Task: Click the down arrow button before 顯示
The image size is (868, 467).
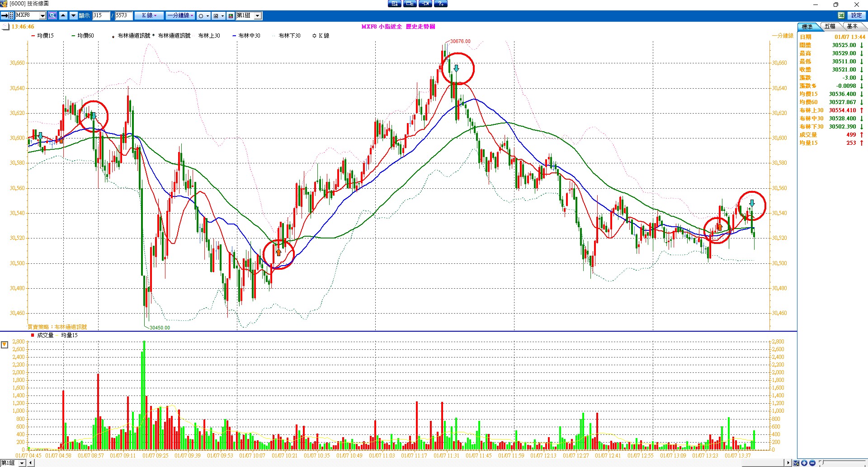Action: coord(73,16)
